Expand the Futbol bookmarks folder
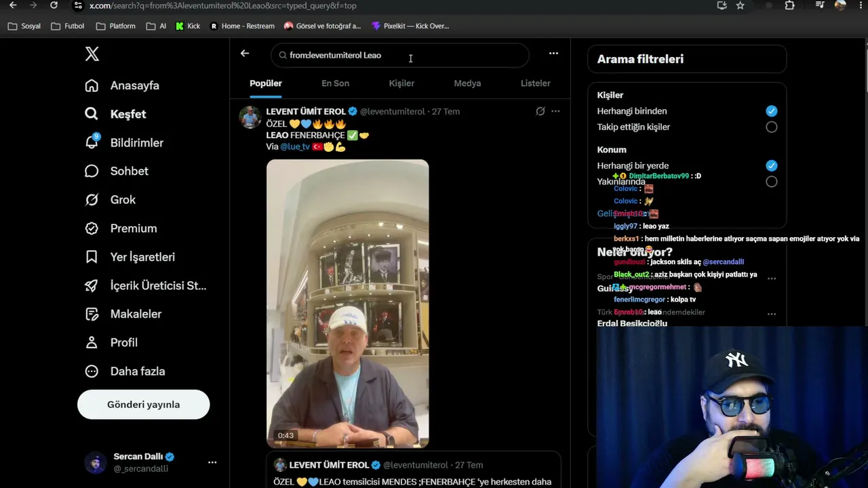Viewport: 868px width, 488px height. [68, 26]
